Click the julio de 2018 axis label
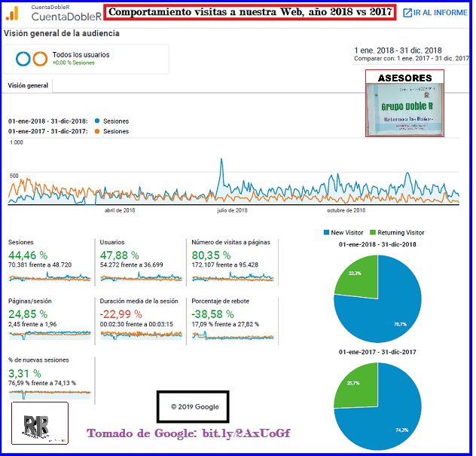 click(x=232, y=210)
